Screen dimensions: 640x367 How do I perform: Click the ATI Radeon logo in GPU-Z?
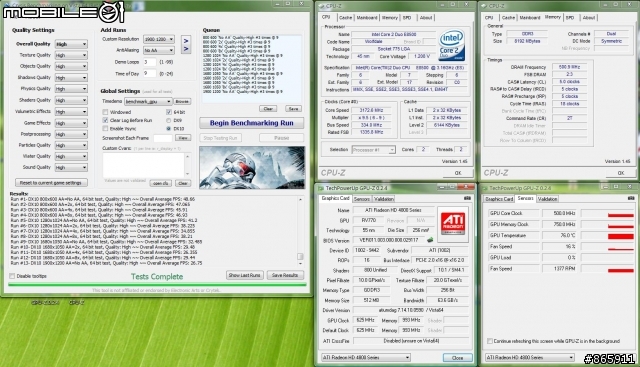click(x=453, y=224)
